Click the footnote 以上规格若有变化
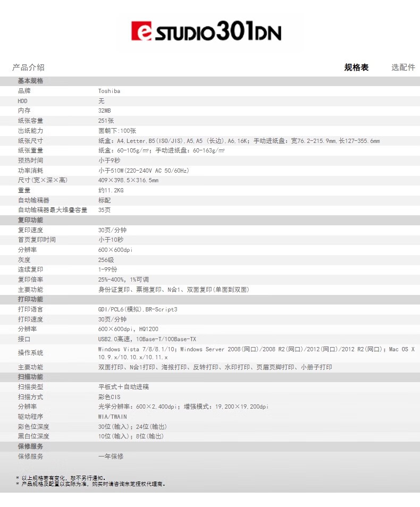This screenshot has width=420, height=507. point(61,478)
